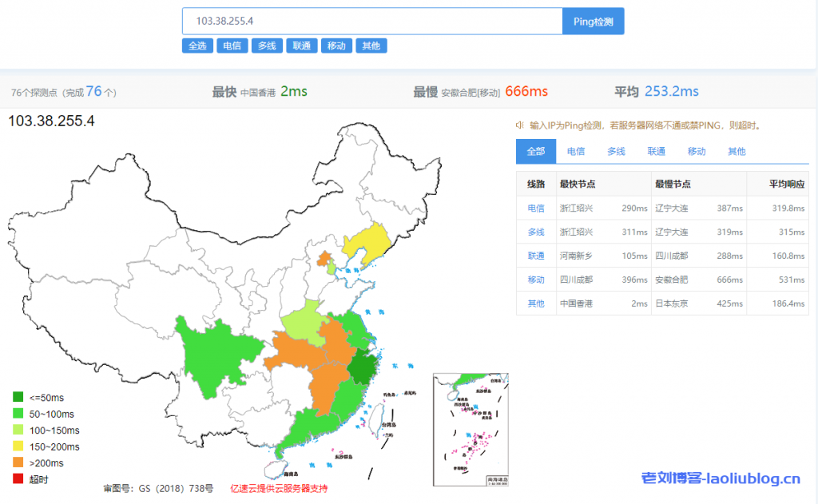The image size is (818, 504).
Task: Select the 联通 filter under search box
Action: pos(302,46)
